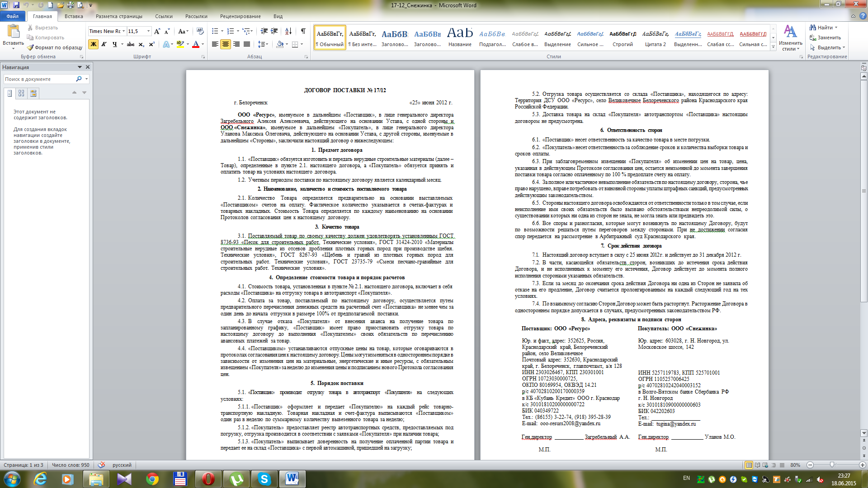Click the vertical scrollbar thumb
868x488 pixels.
864,192
